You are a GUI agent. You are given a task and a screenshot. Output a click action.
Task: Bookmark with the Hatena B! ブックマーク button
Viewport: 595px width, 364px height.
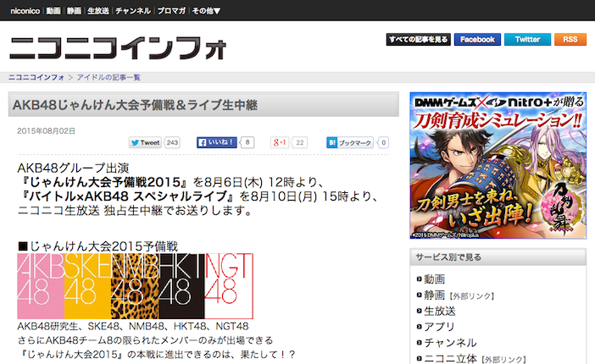pos(350,142)
